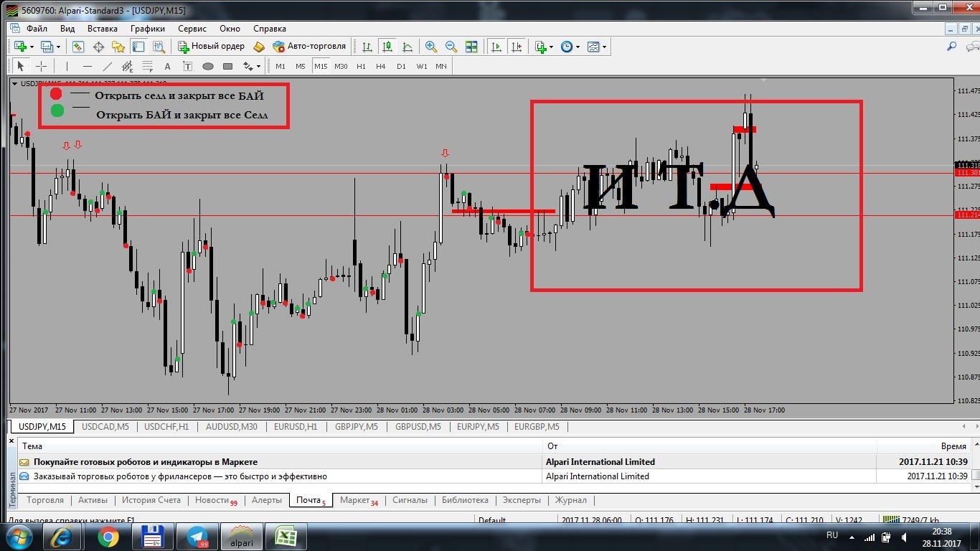Toggle chart shift from right edge

(x=517, y=47)
